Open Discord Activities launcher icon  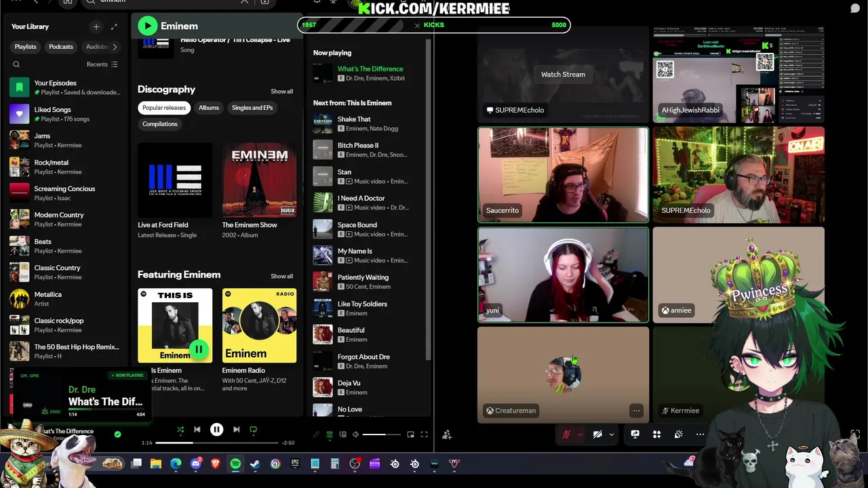(656, 434)
